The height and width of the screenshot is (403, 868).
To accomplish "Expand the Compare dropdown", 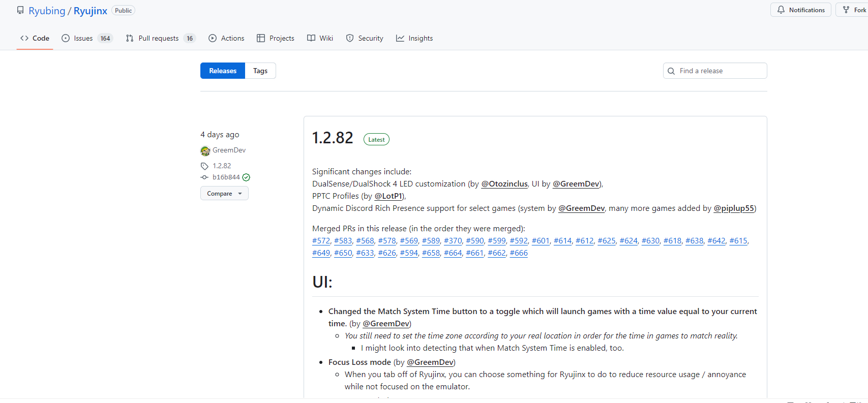I will tap(224, 193).
